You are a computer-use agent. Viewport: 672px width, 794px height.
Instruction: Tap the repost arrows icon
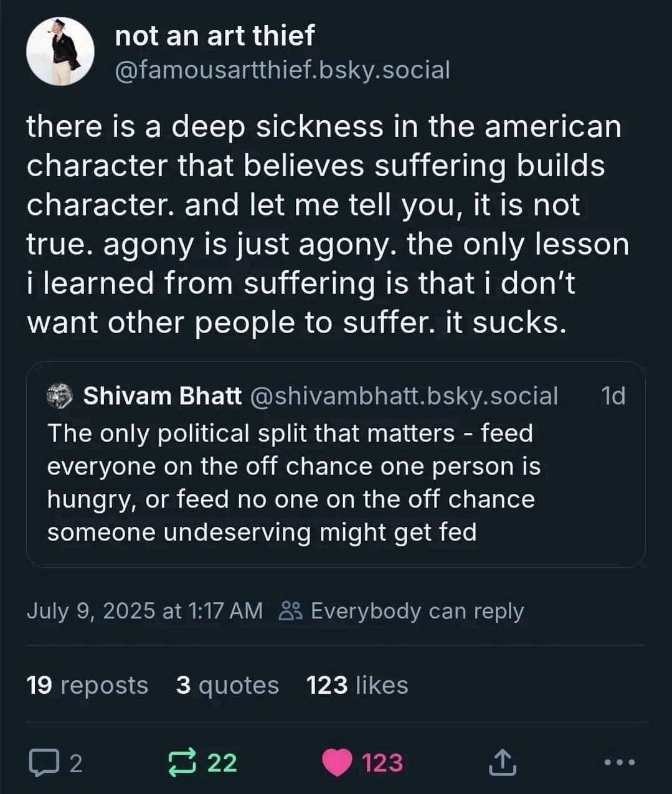coord(184,762)
